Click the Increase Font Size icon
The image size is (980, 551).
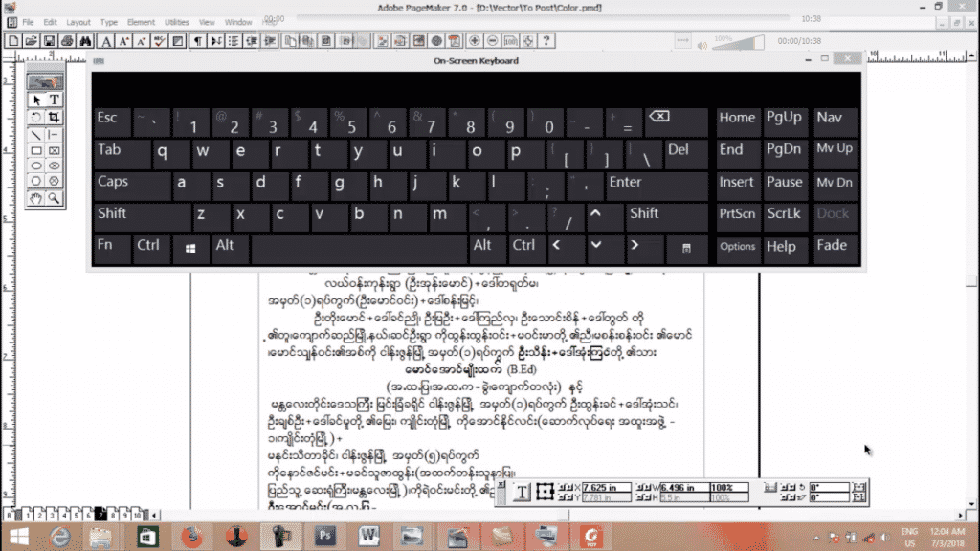pos(123,41)
